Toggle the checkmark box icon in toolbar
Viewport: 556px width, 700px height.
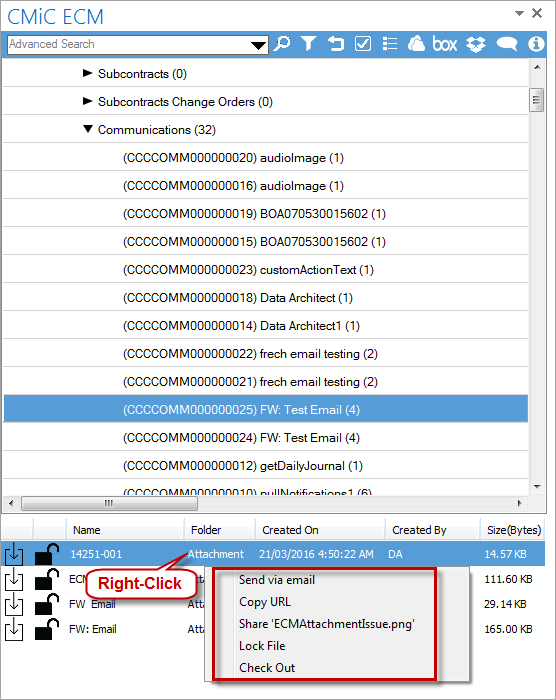(x=363, y=44)
